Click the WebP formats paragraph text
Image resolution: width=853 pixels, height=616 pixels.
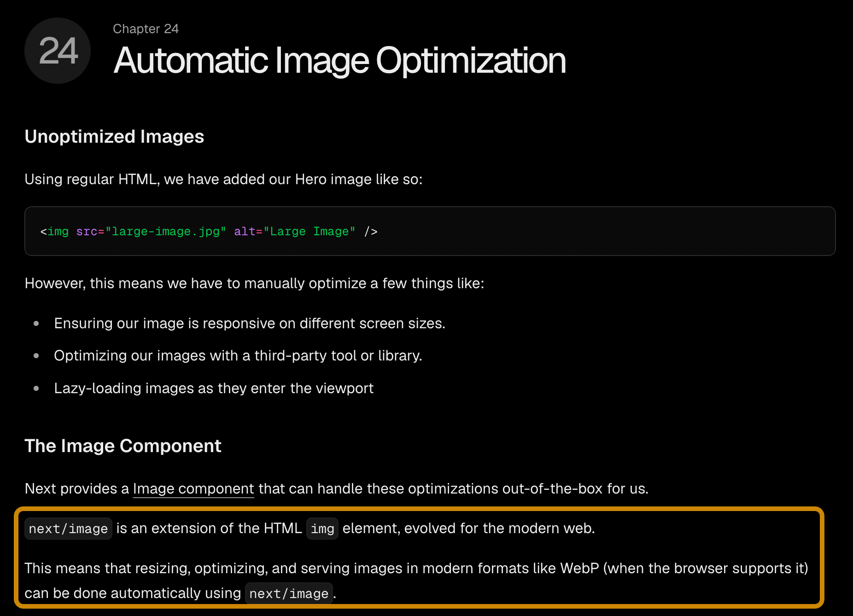(416, 581)
